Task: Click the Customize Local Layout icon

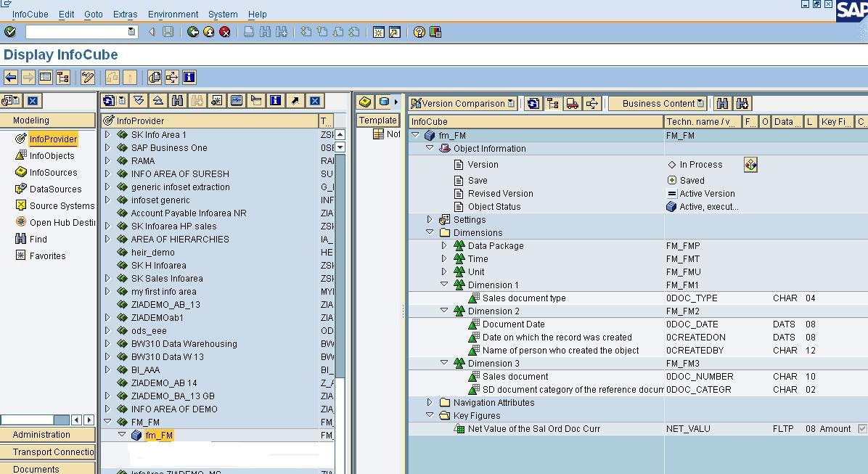Action: click(x=435, y=32)
